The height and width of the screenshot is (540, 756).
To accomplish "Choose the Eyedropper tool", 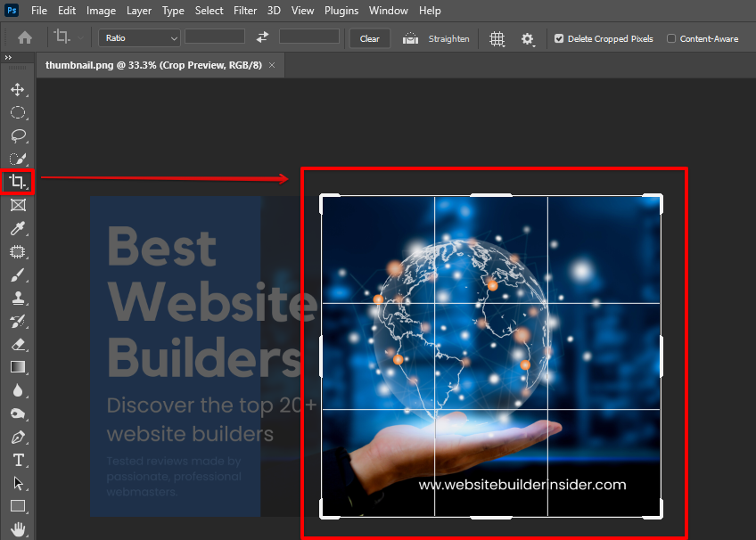I will (17, 229).
